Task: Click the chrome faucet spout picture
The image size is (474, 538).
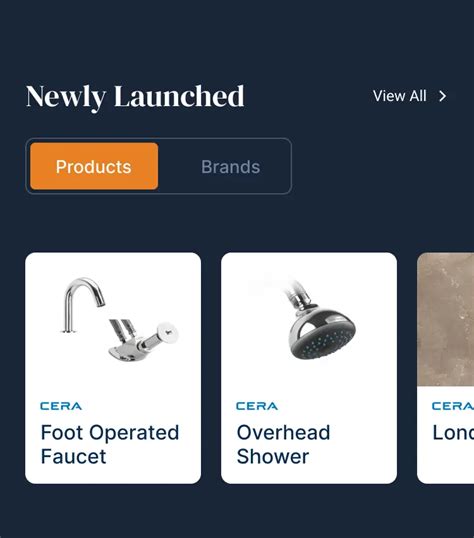Action: (x=83, y=305)
